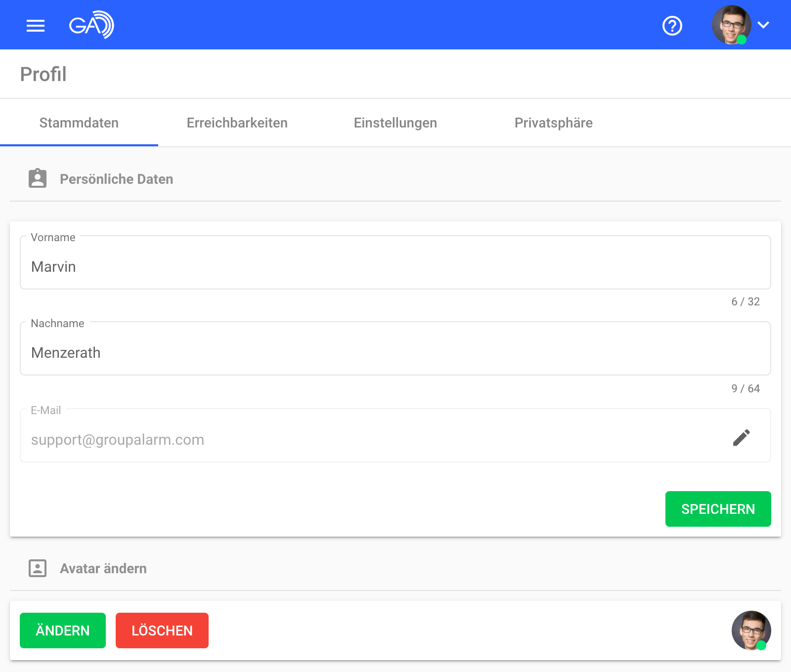The width and height of the screenshot is (791, 672).
Task: Click the ÄNDERN avatar button
Action: coord(63,630)
